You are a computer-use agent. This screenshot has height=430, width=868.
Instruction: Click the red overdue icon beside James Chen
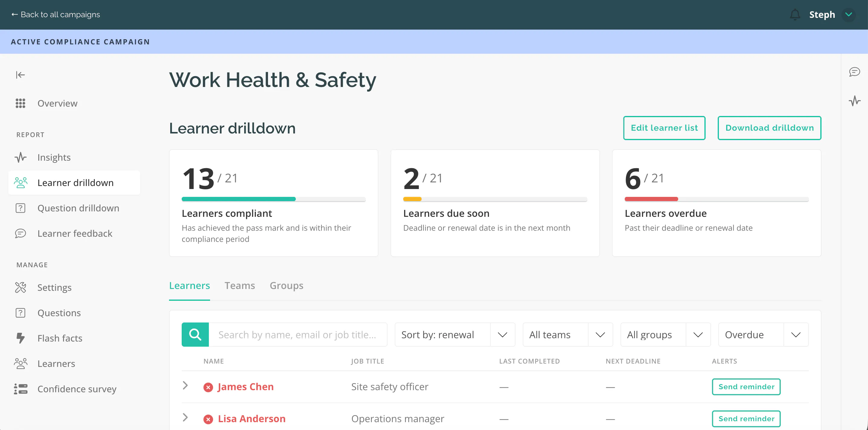(x=208, y=387)
